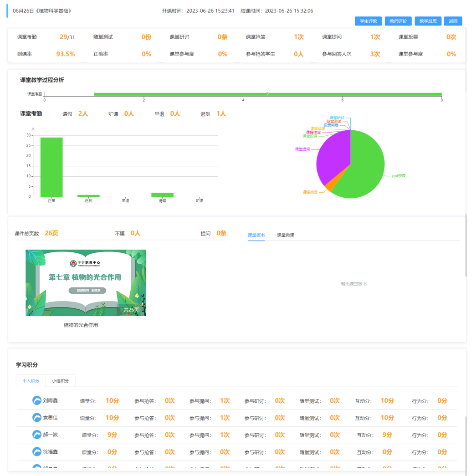Select the 课堂板书 tab
476x476 pixels.
(256, 235)
